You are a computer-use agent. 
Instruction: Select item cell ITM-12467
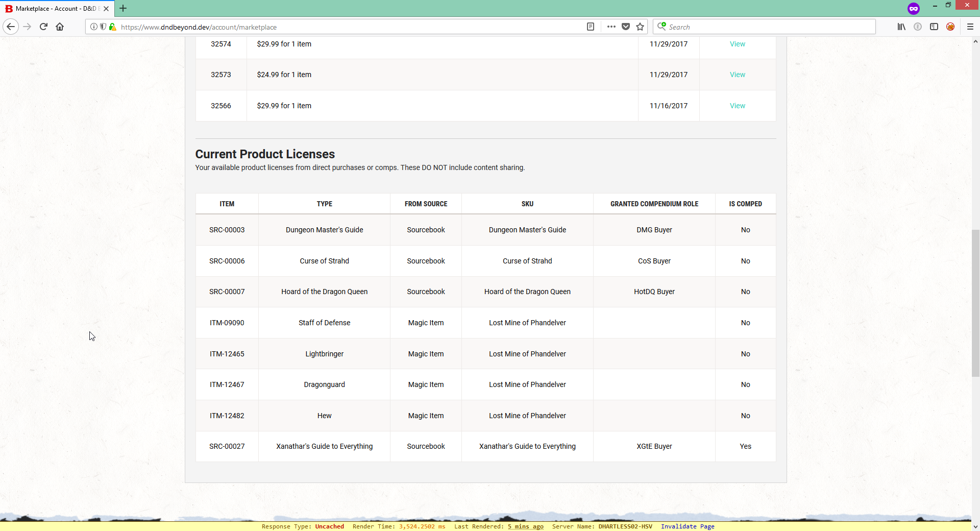227,384
